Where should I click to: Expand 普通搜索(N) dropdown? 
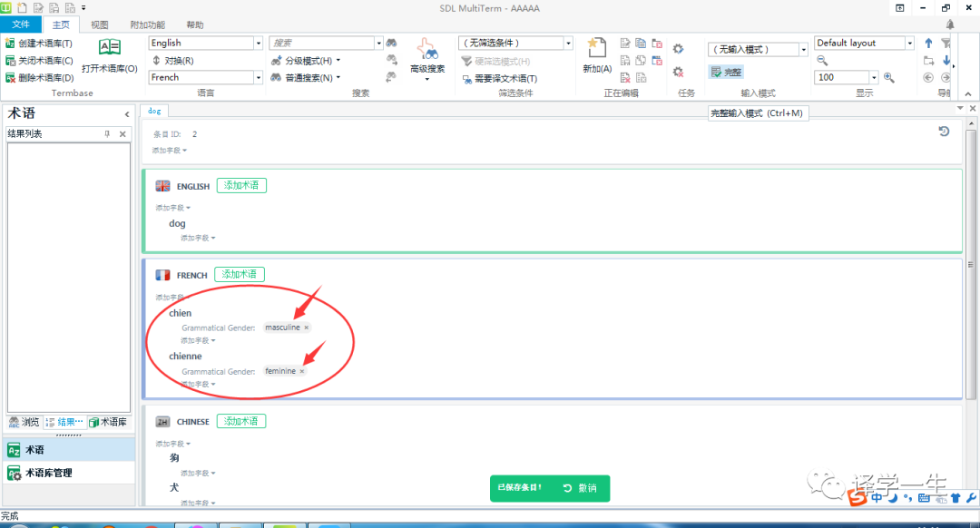coord(338,77)
